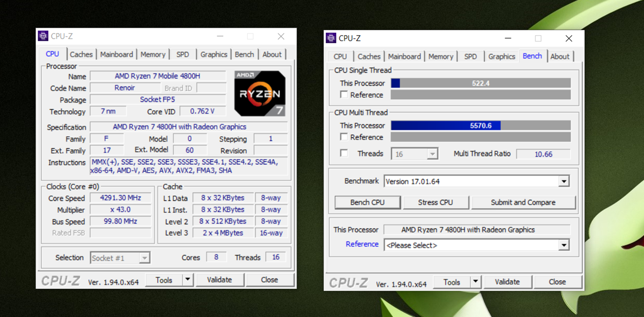Click the Threads count field in left window
Image resolution: width=644 pixels, height=317 pixels.
[276, 257]
